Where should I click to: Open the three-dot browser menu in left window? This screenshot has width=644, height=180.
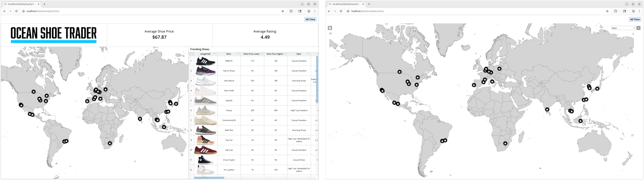click(x=315, y=11)
